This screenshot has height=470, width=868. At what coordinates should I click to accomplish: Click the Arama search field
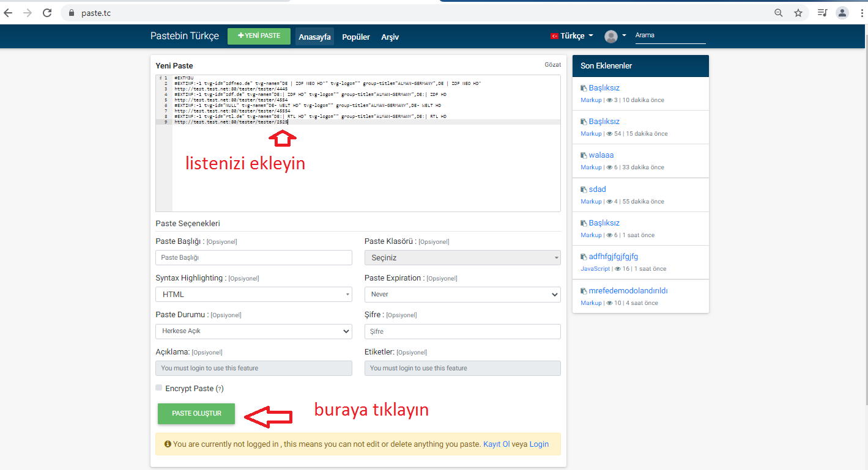pyautogui.click(x=670, y=35)
